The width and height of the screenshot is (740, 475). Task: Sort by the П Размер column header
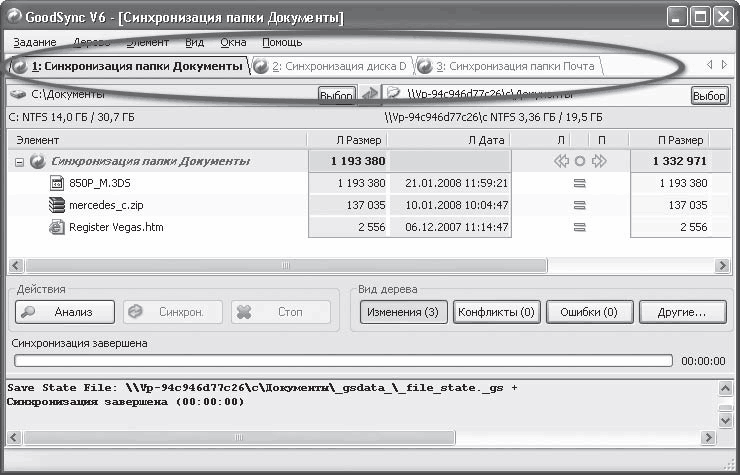point(669,140)
